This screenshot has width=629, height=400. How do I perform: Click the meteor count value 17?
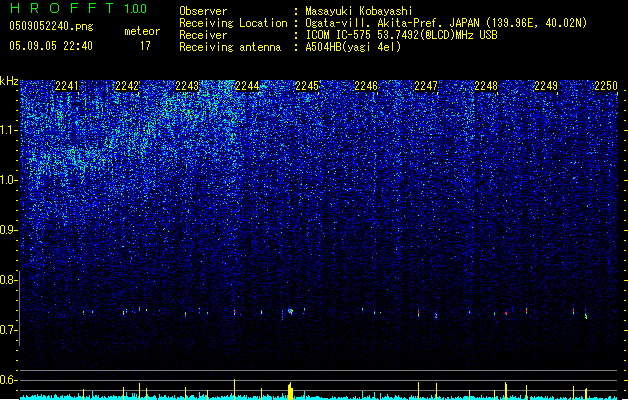pos(145,46)
